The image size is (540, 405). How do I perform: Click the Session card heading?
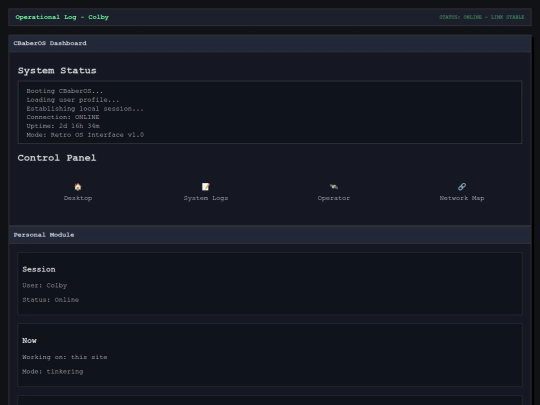[x=39, y=270]
